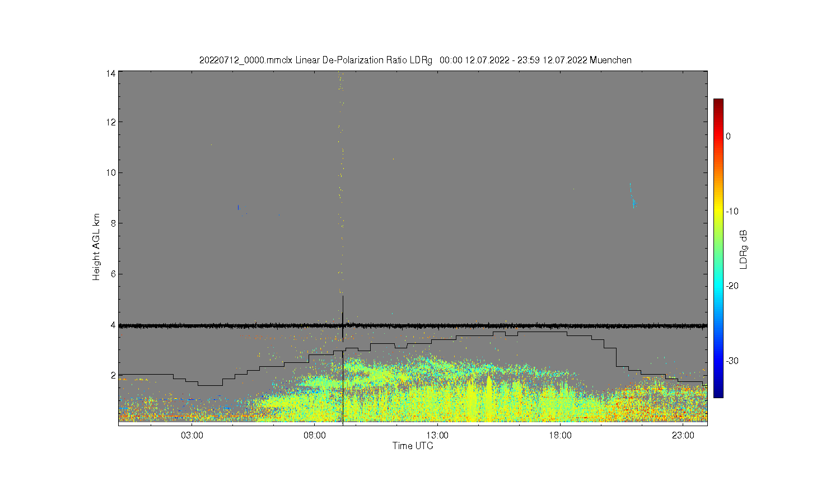Click the horizontal black noise line at 4 km

pos(413,325)
